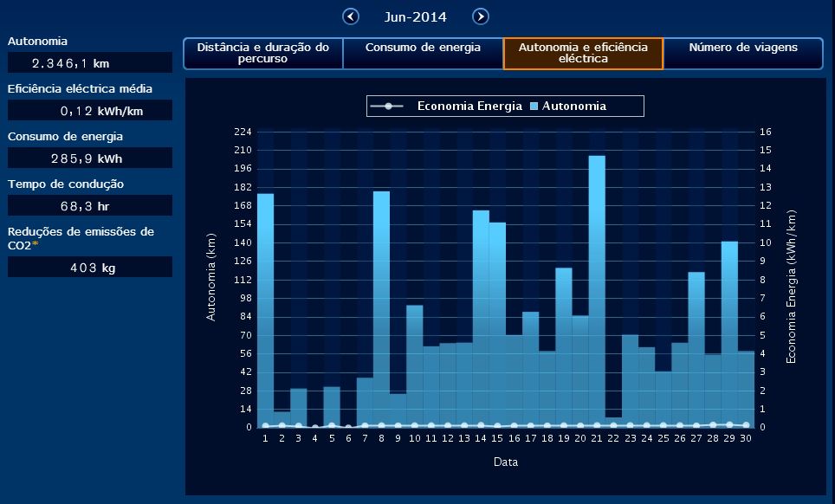
Task: Click the Autonomia value 2.346,1 km field
Action: click(90, 63)
